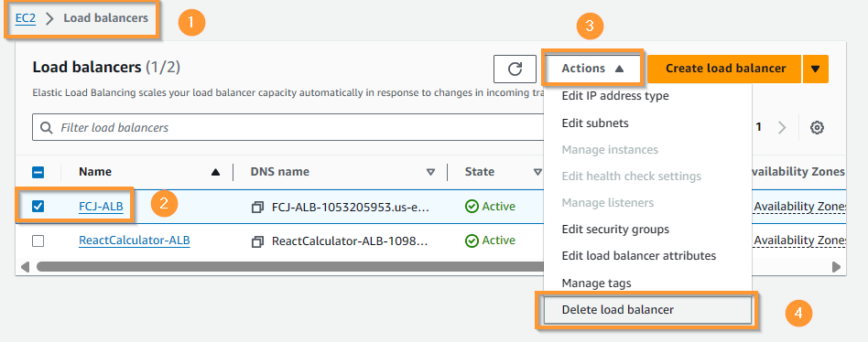Sort by State column arrow

tap(537, 173)
